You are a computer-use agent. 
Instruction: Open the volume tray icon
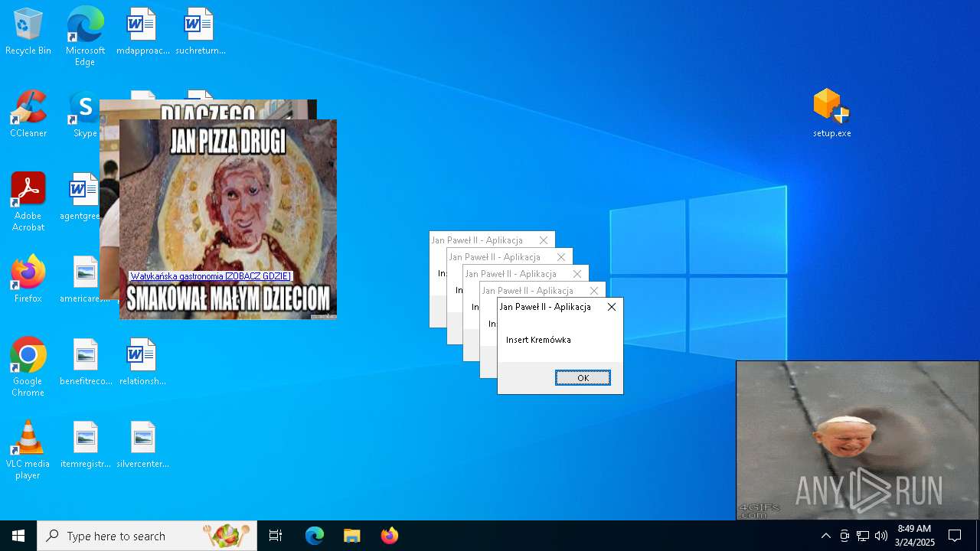[881, 536]
